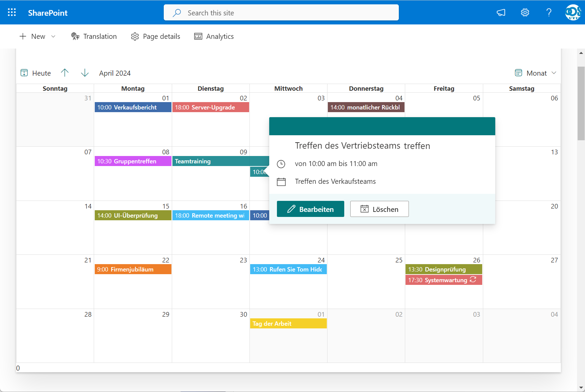Click the Samstag column header
585x392 pixels.
pos(521,88)
